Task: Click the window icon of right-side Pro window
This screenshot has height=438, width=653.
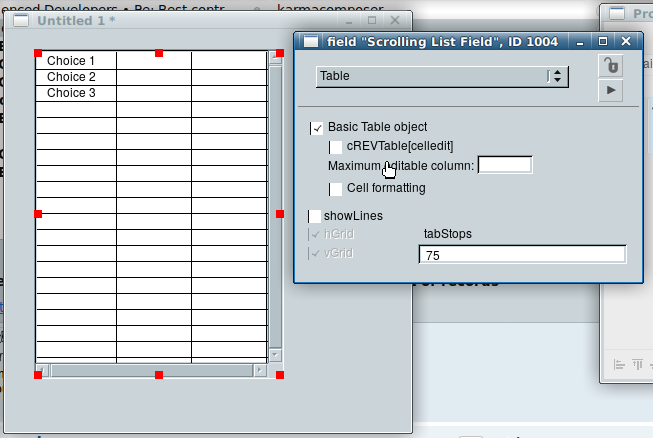Action: tap(617, 14)
